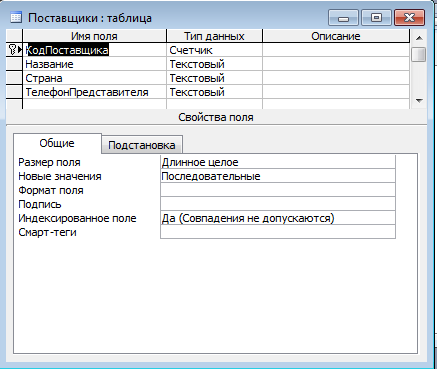
Task: Select the КодПоставщика field name cell
Action: 94,50
